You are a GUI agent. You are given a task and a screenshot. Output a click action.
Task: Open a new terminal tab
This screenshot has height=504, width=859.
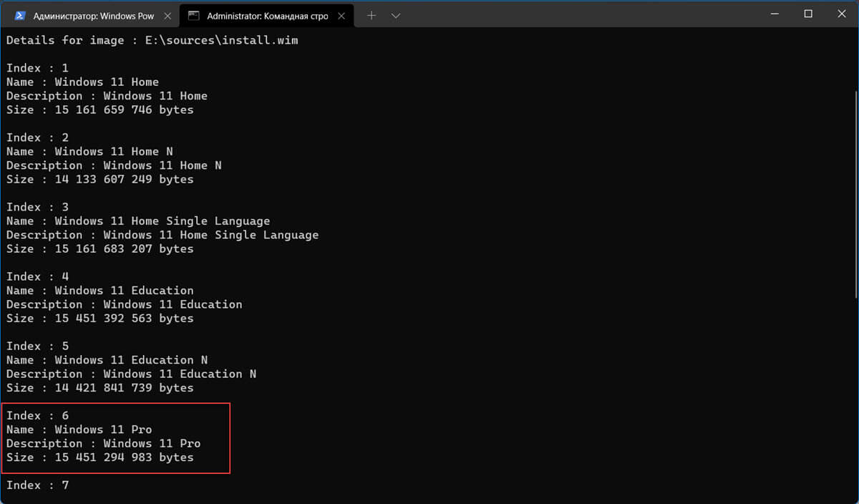[x=371, y=15]
